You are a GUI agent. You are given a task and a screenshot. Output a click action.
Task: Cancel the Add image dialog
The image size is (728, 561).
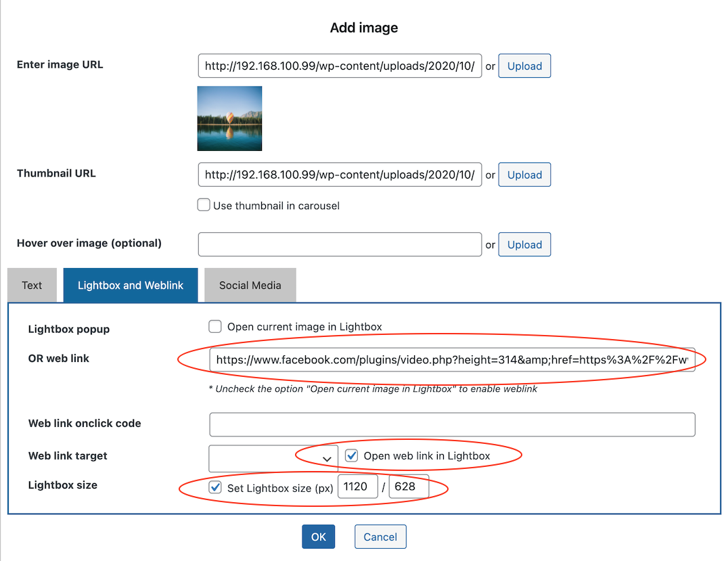click(380, 537)
